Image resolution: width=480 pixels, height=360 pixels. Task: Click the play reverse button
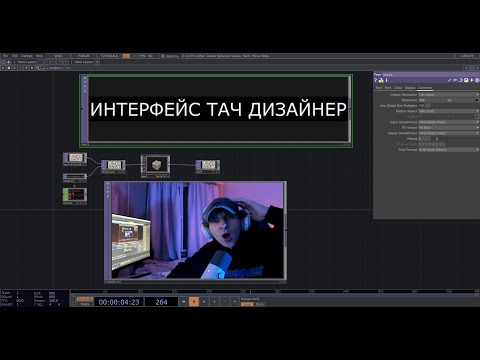pyautogui.click(x=204, y=302)
